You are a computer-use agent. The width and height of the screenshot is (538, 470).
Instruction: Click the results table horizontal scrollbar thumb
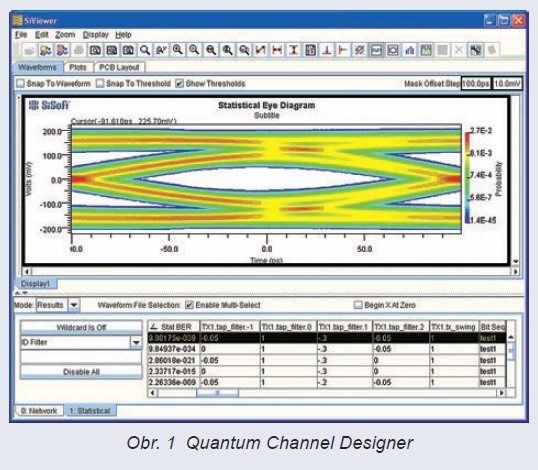pyautogui.click(x=217, y=393)
